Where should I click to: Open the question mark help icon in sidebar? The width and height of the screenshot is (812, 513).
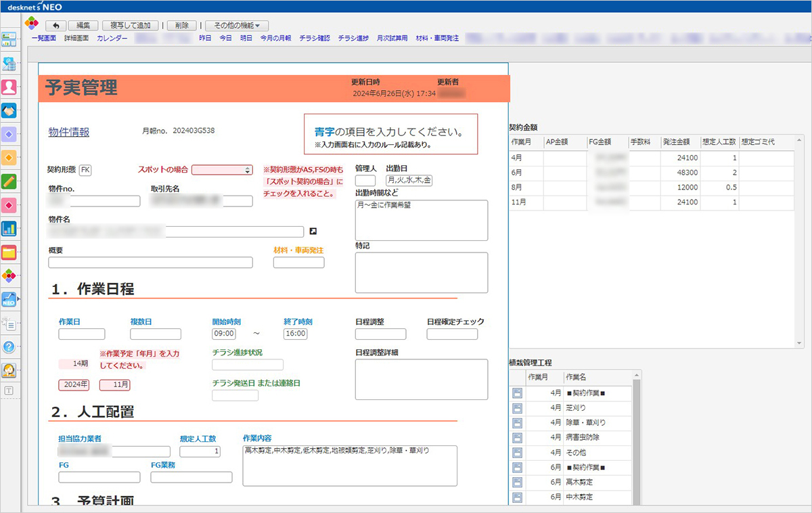tap(10, 347)
